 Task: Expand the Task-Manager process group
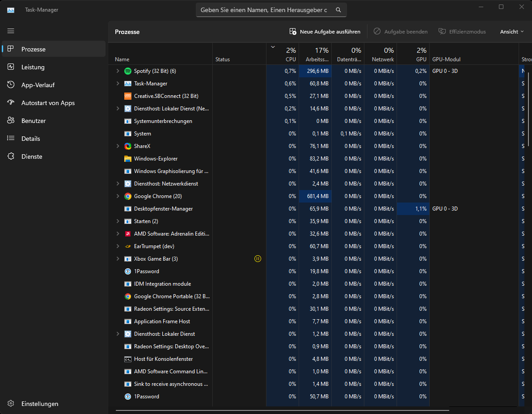pos(118,84)
